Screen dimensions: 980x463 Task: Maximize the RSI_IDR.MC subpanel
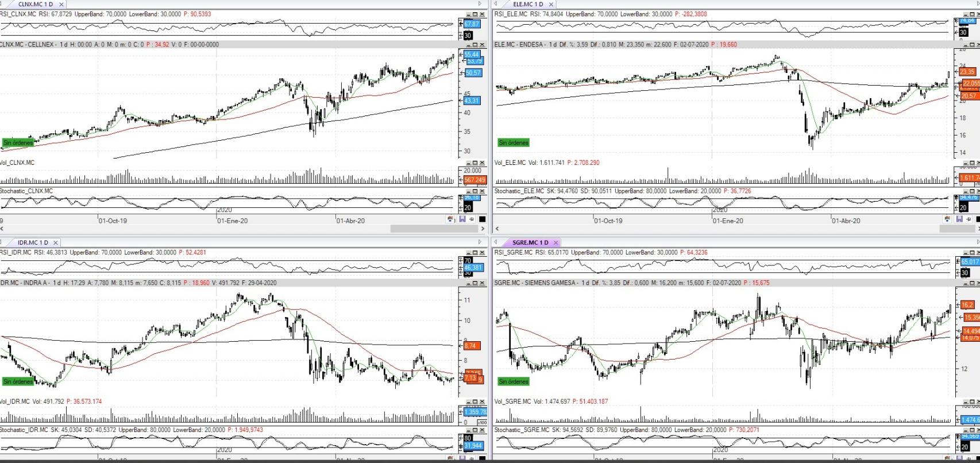475,252
